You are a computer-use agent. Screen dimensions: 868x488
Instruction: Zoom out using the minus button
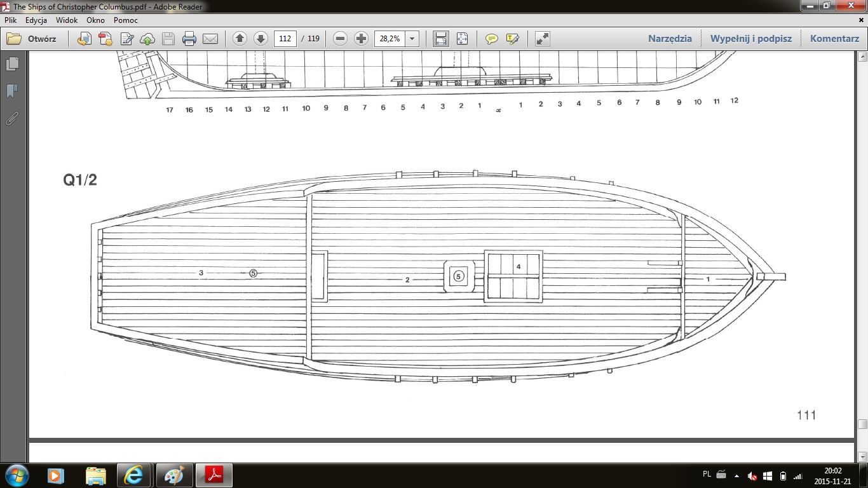click(x=340, y=39)
